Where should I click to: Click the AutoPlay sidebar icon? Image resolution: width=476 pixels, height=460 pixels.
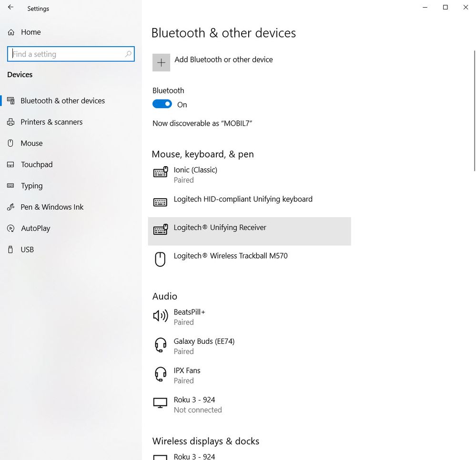click(x=10, y=228)
